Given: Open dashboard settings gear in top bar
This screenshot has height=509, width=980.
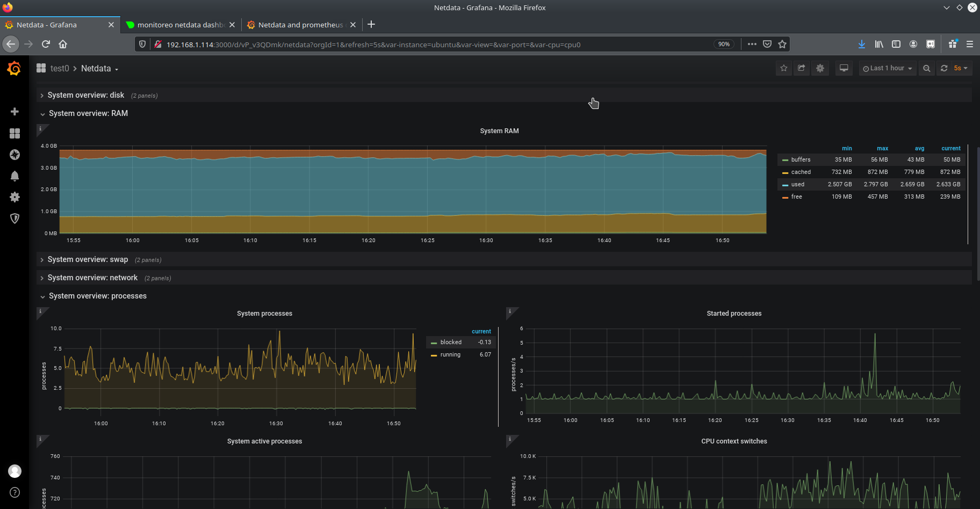Looking at the screenshot, I should [820, 68].
